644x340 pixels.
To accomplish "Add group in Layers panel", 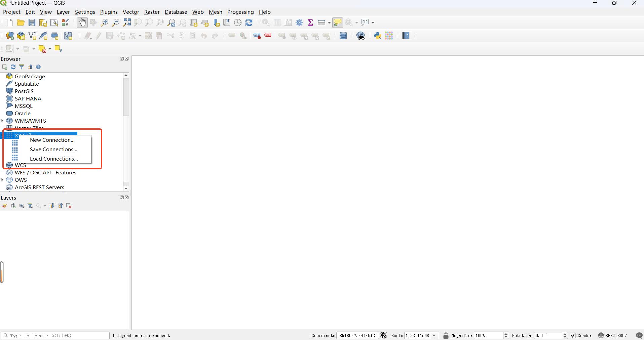I will point(13,206).
